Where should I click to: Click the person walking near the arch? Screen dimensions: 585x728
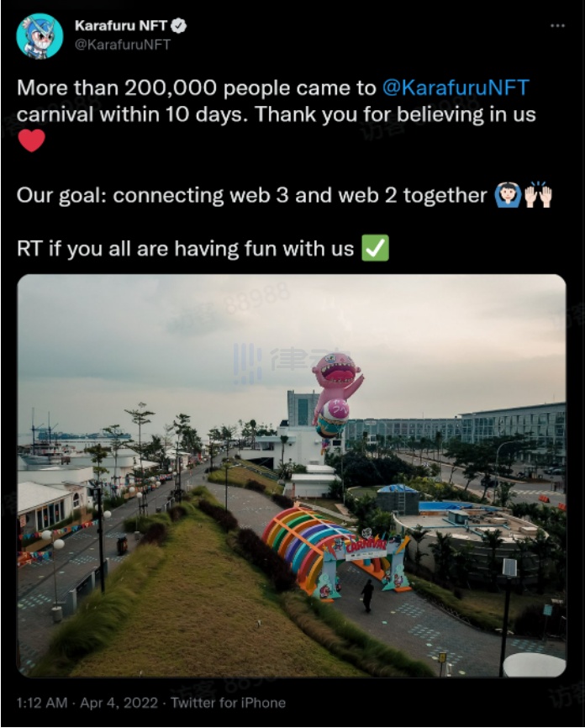367,594
